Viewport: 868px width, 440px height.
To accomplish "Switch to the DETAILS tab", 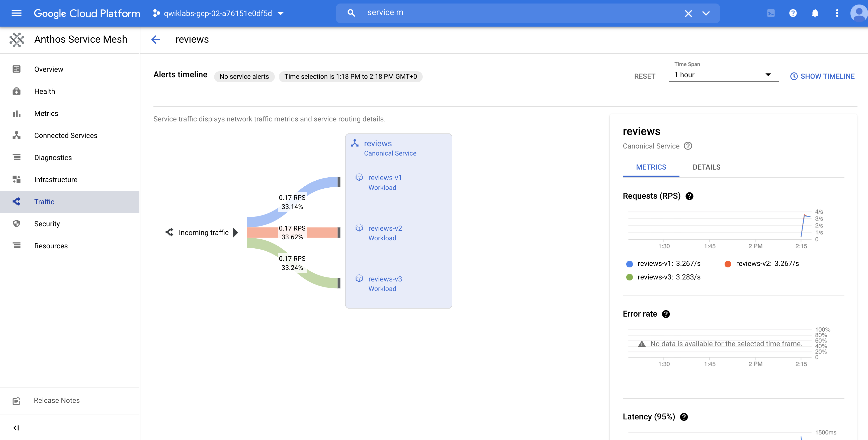I will (x=706, y=167).
